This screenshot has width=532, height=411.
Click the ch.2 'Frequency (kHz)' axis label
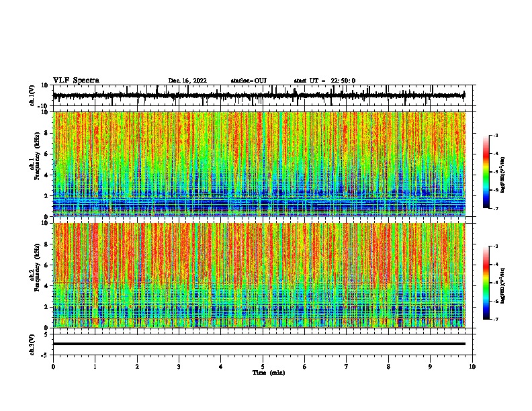point(38,267)
